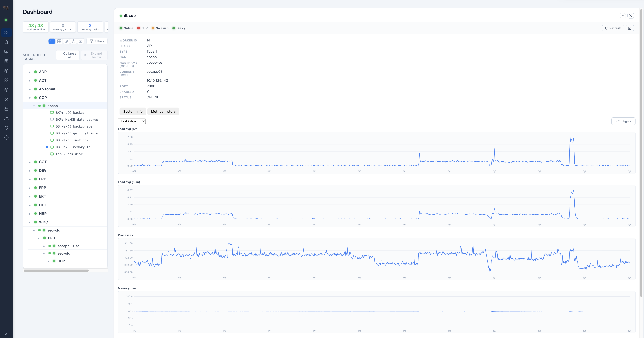Click the green square beside the first secwdc
644x338 pixels.
click(39, 230)
